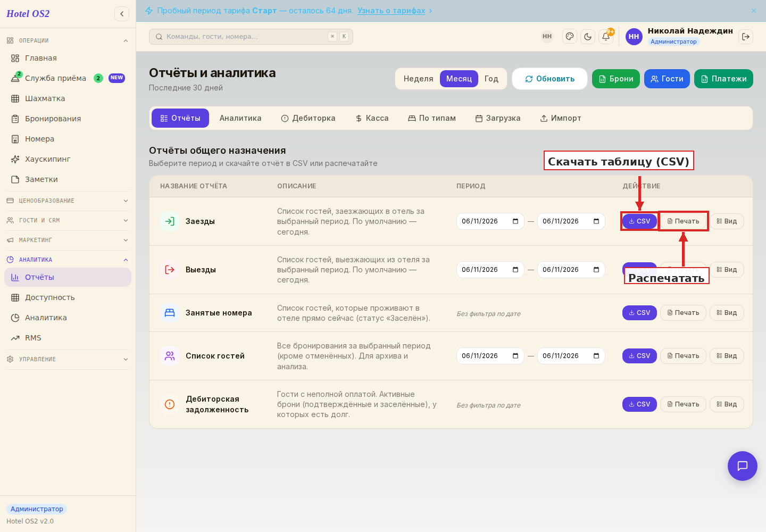Open calendar for Список гостей end date

pos(596,356)
